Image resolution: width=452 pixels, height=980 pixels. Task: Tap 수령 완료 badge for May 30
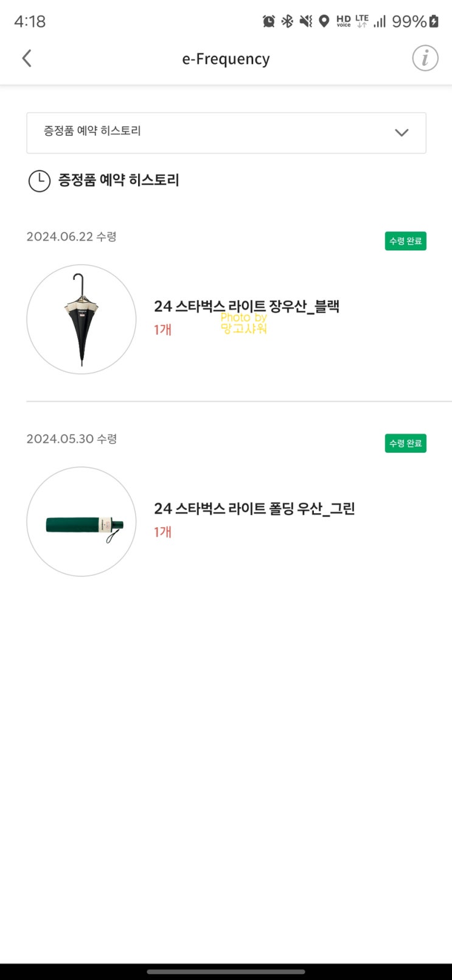tap(405, 443)
